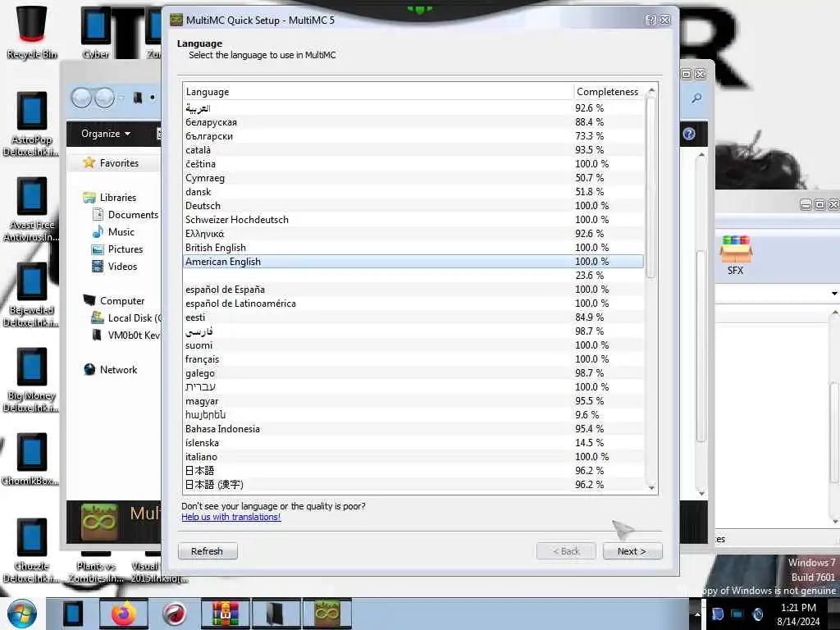Image resolution: width=840 pixels, height=630 pixels.
Task: Click the language list scroll up arrow
Action: [x=651, y=89]
